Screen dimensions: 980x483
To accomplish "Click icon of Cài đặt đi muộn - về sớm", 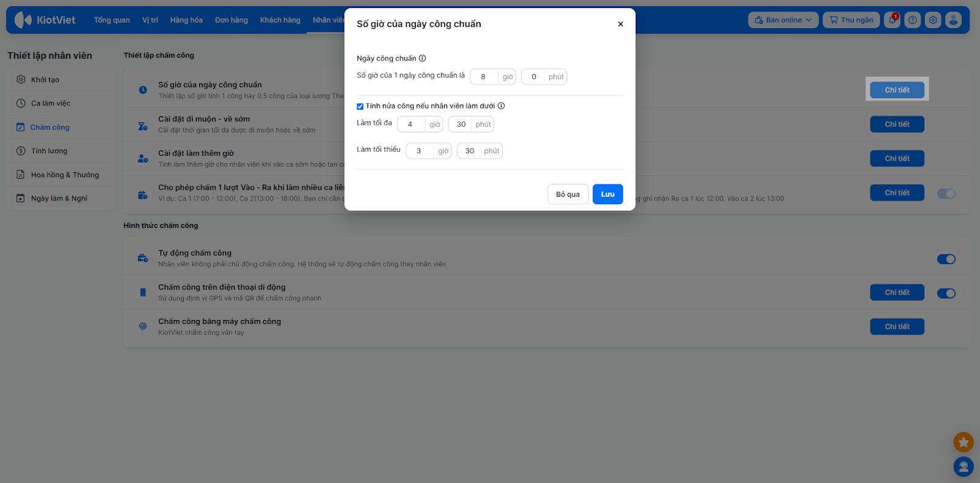I will [x=143, y=126].
